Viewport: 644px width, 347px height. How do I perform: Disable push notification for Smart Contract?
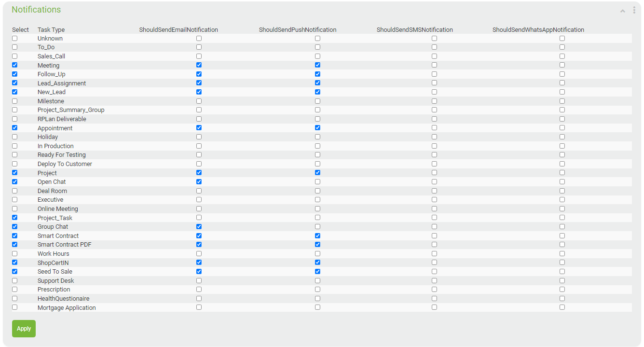click(317, 236)
